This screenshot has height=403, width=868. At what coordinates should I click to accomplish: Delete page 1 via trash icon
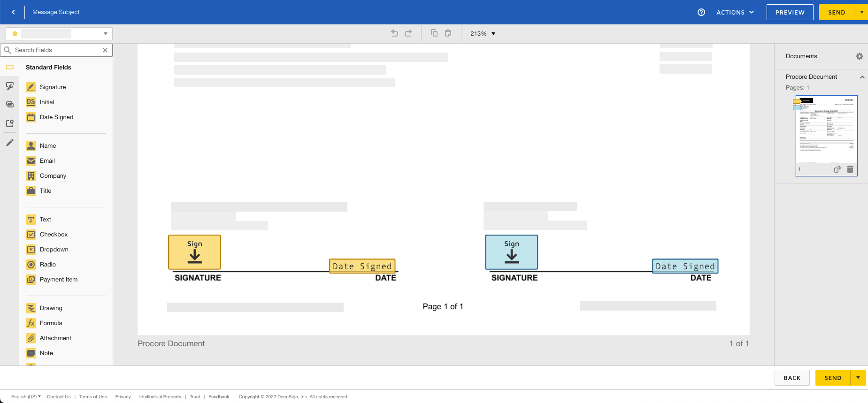[850, 169]
